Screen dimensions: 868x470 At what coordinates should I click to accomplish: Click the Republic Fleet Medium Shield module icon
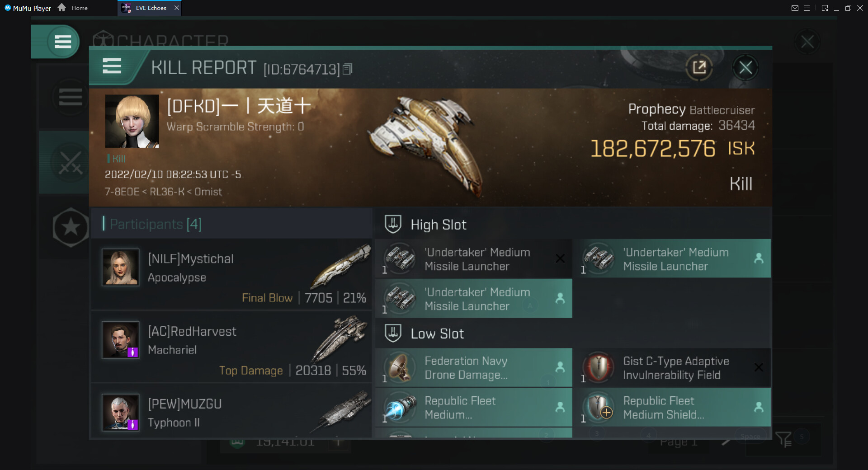pyautogui.click(x=598, y=407)
